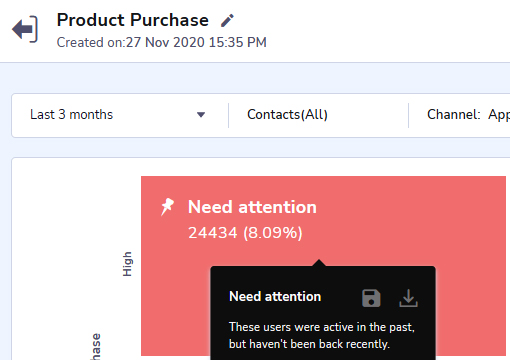Click the tooltip description about inactive users

[x=322, y=335]
